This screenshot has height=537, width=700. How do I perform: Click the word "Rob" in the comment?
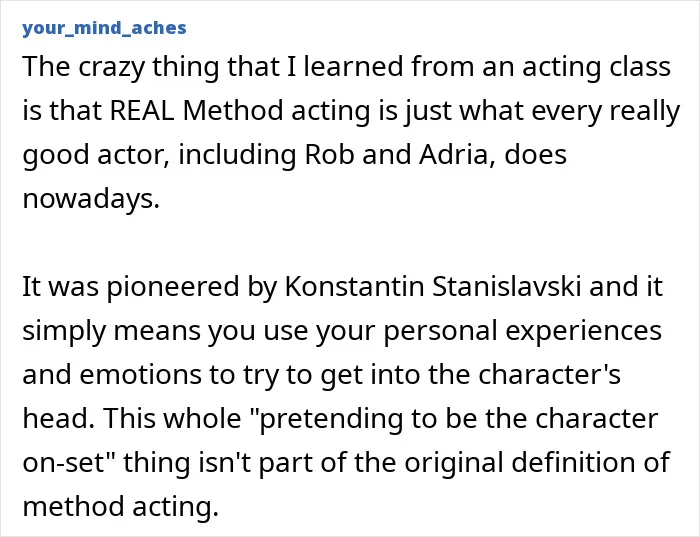coord(329,154)
